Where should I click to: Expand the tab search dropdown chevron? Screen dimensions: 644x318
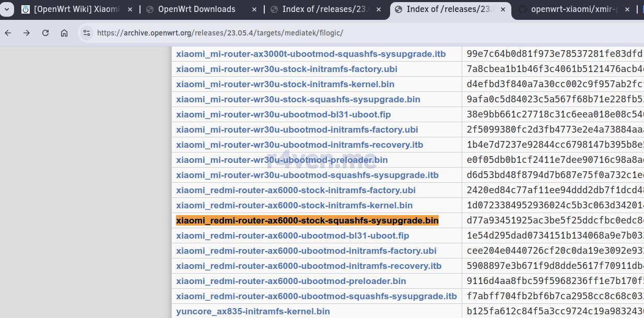7,9
